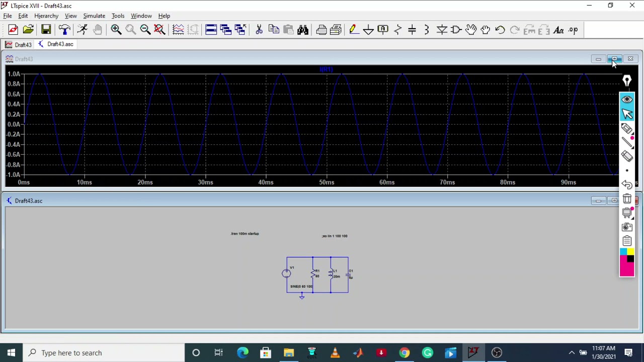Open the Edit menu

[x=23, y=16]
